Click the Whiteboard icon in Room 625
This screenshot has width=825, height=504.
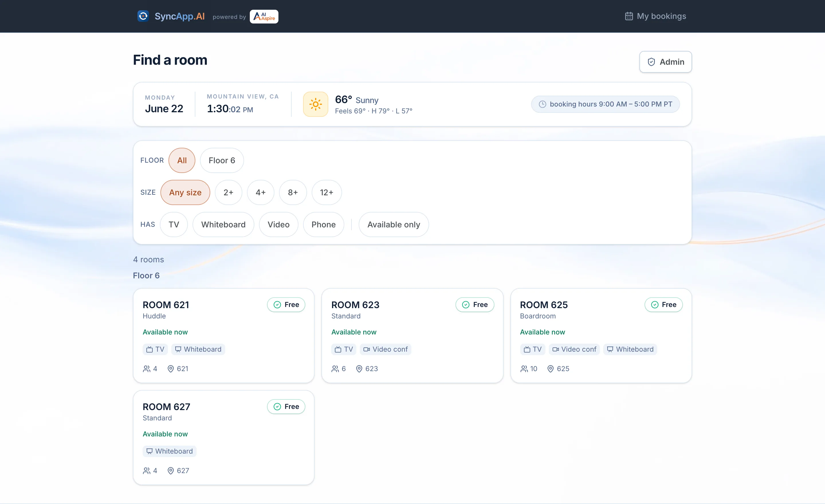click(x=610, y=349)
